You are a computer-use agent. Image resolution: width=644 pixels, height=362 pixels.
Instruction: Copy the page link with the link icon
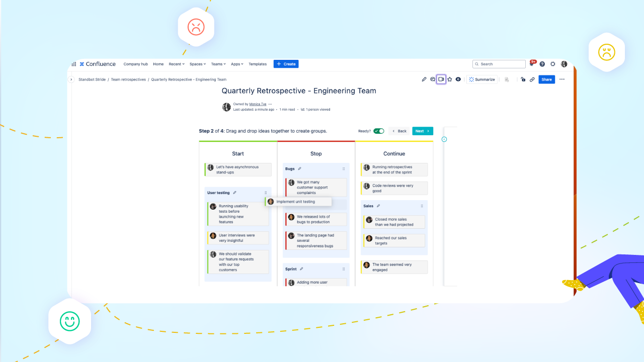532,79
